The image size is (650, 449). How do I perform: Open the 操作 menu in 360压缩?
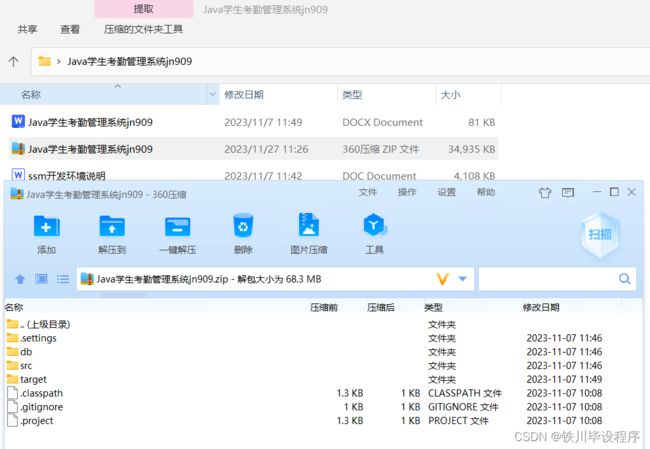tap(407, 192)
